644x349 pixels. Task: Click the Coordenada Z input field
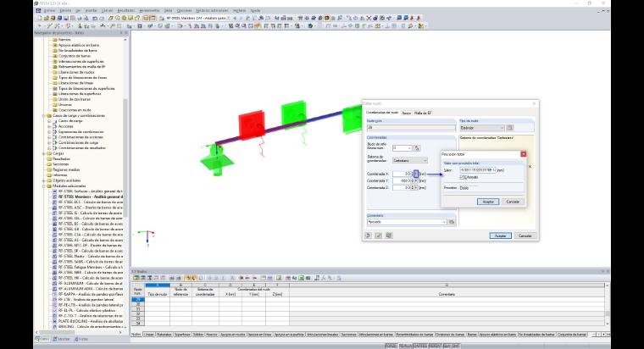pyautogui.click(x=402, y=188)
